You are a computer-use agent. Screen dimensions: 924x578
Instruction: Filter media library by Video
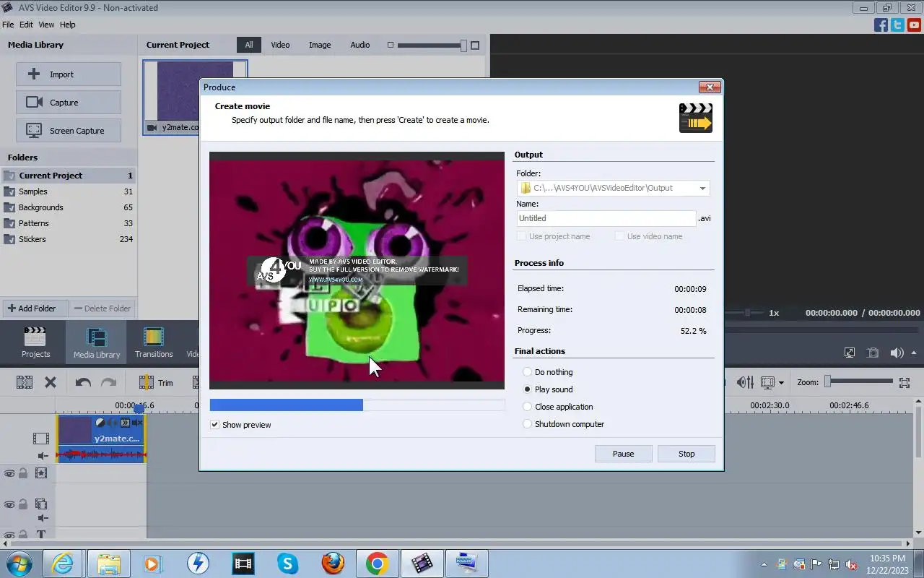pos(280,45)
